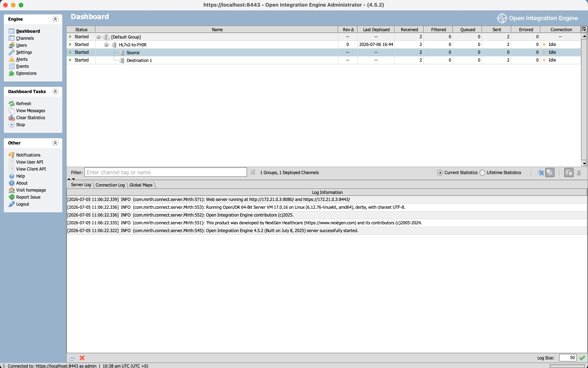Viewport: 588px width, 368px height.
Task: Open View Messages task
Action: click(x=31, y=111)
